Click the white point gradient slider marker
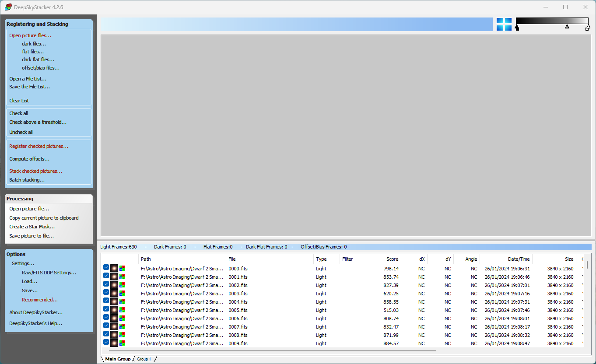 [x=588, y=28]
